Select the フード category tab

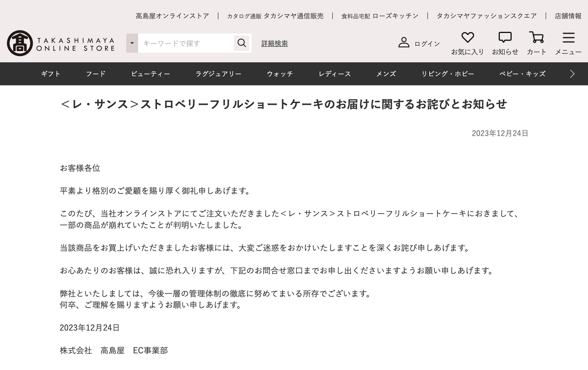tap(96, 74)
